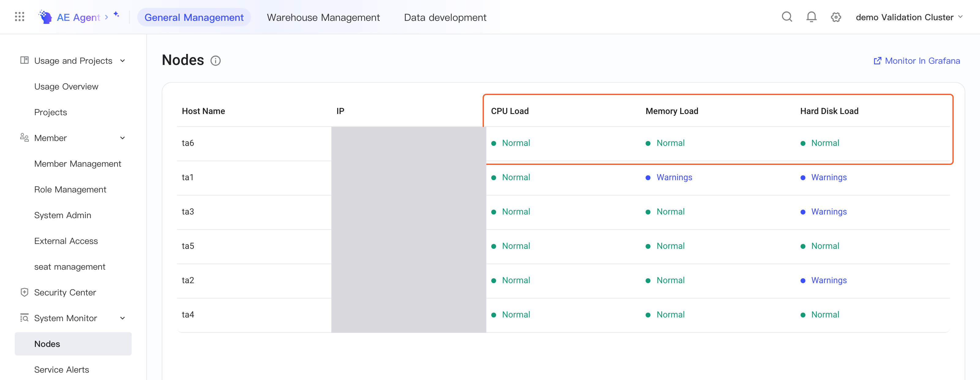Switch to the Data development tab

(x=445, y=17)
